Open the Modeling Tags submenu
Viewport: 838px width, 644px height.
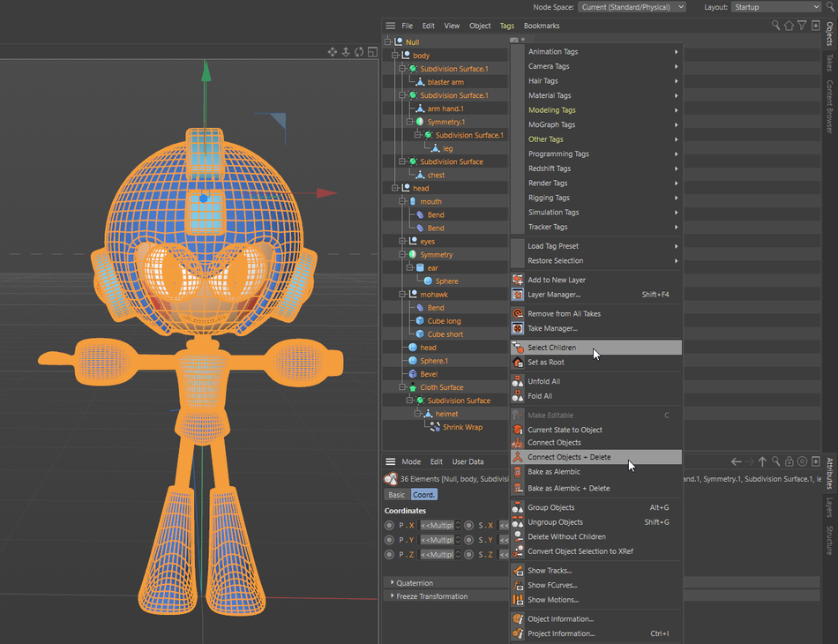[596, 110]
